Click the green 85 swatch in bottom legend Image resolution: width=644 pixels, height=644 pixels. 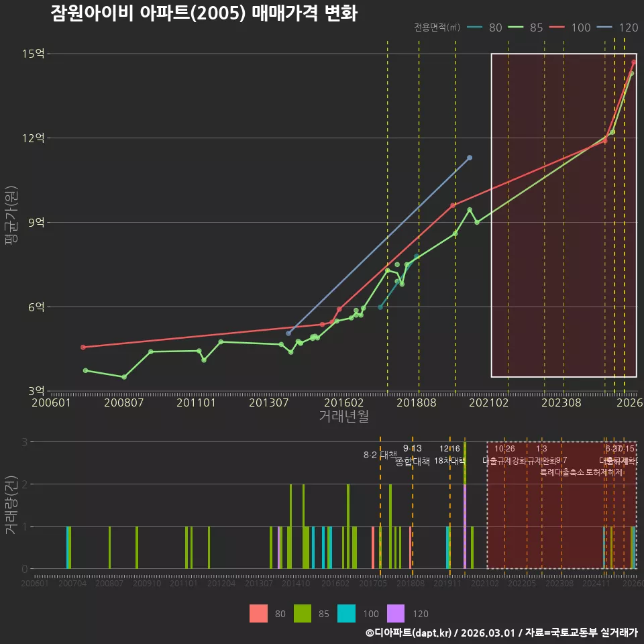(303, 614)
